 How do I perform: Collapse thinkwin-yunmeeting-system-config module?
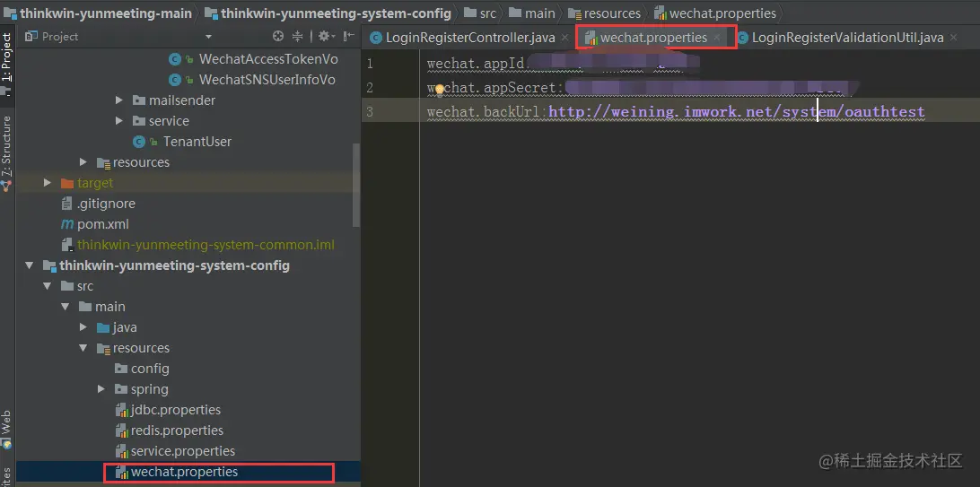coord(29,265)
